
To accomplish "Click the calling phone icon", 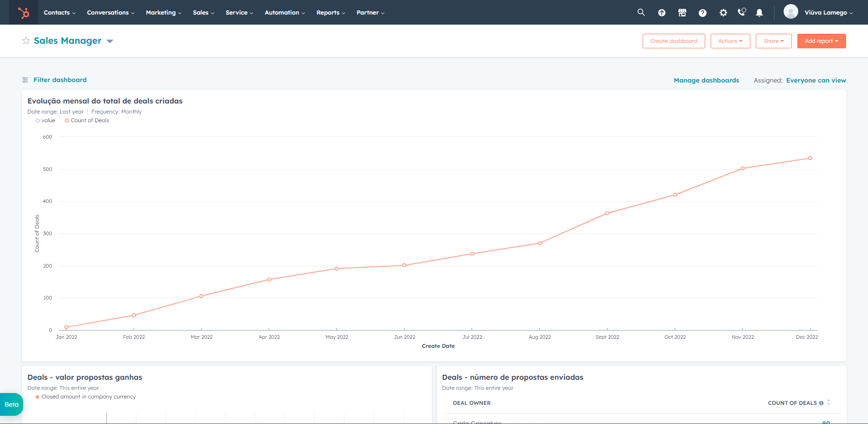I will [x=742, y=12].
